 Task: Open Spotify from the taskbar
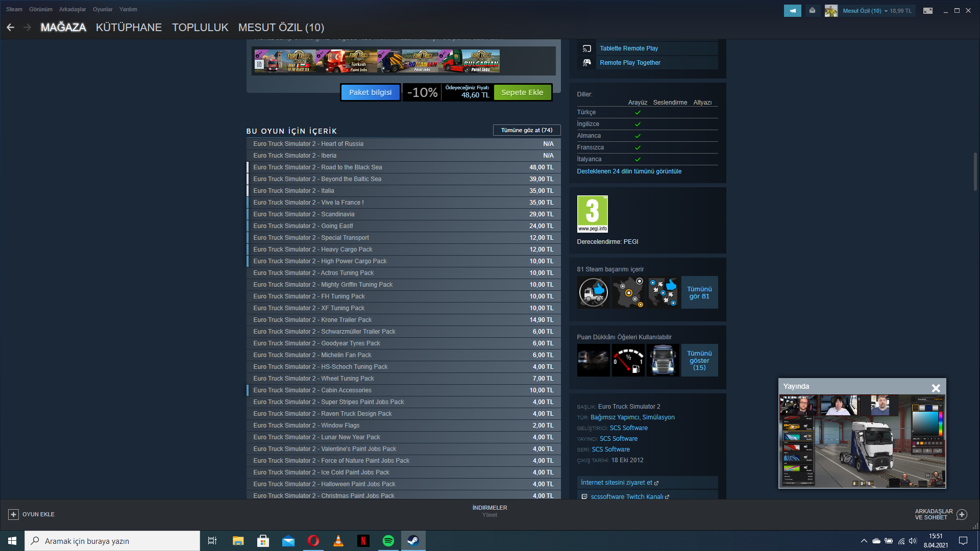tap(388, 541)
